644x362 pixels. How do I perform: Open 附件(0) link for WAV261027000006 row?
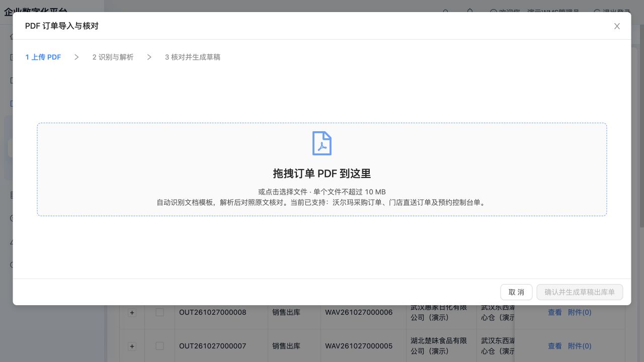click(580, 312)
